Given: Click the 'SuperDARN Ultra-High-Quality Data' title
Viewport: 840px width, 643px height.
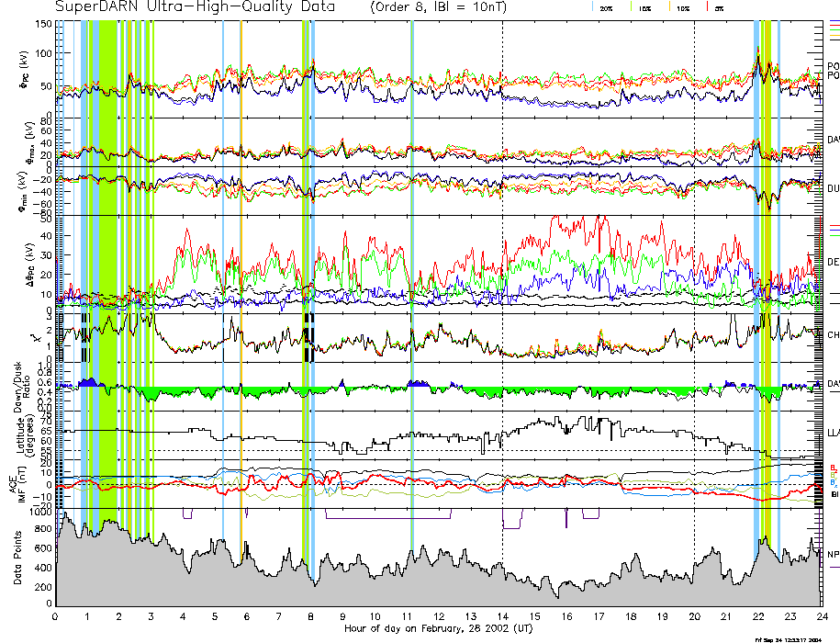Looking at the screenshot, I should click(195, 7).
